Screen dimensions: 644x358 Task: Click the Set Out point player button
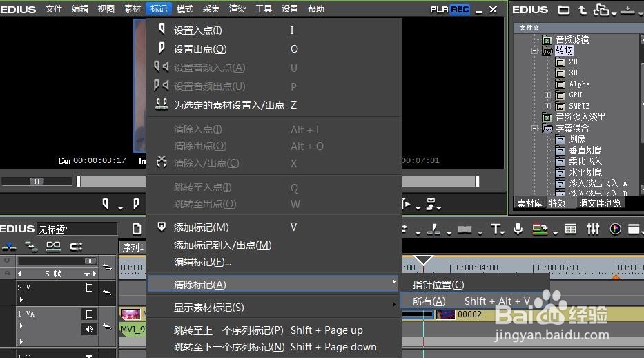tap(135, 203)
